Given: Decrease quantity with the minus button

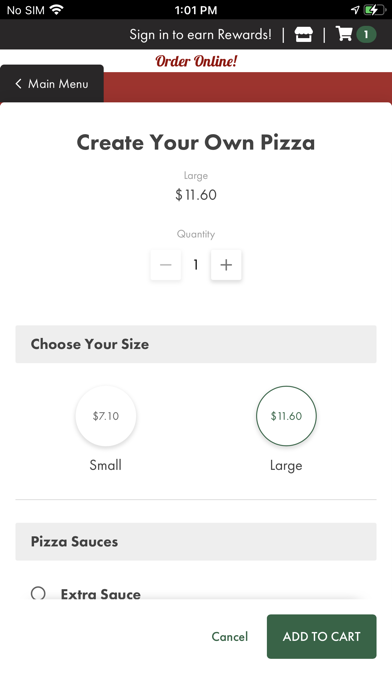Looking at the screenshot, I should coord(166,265).
